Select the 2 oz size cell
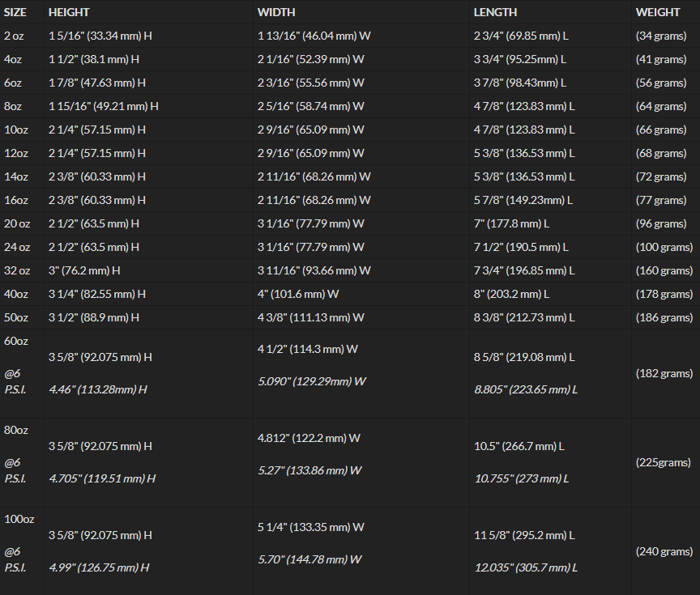The width and height of the screenshot is (700, 595). [14, 36]
